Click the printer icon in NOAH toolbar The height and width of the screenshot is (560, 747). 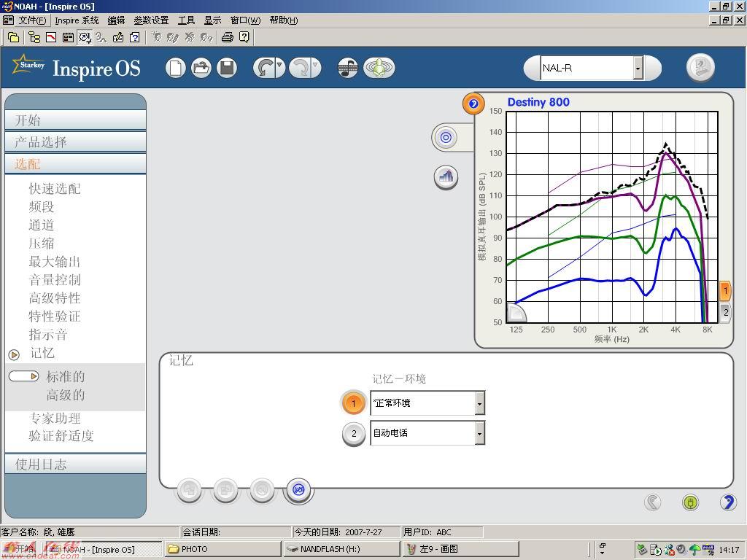coord(228,37)
